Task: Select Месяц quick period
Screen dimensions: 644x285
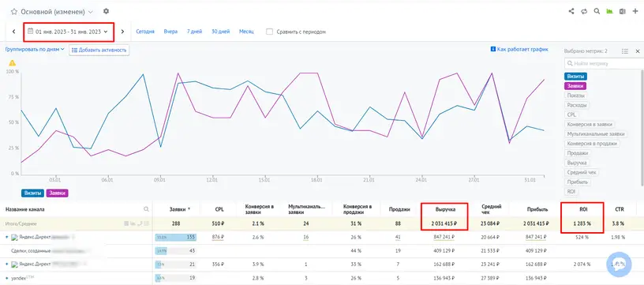Action: tap(246, 32)
